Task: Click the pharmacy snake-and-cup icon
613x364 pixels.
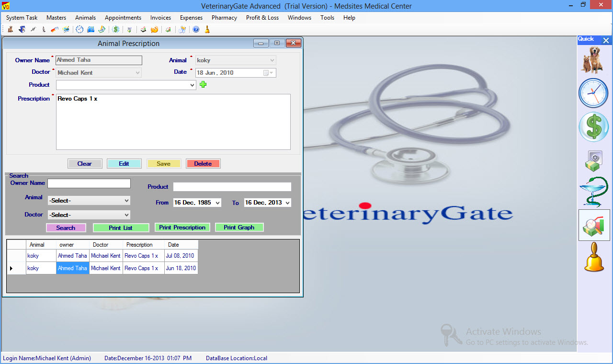Action: coord(593,192)
